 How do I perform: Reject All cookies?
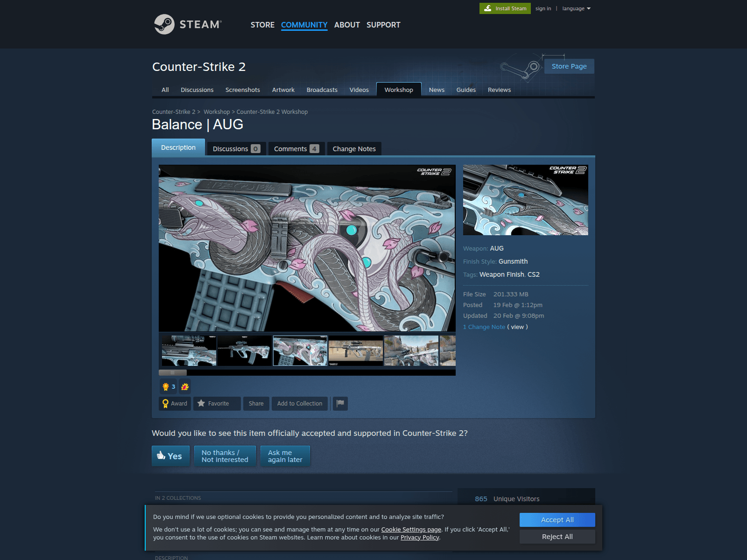click(557, 537)
